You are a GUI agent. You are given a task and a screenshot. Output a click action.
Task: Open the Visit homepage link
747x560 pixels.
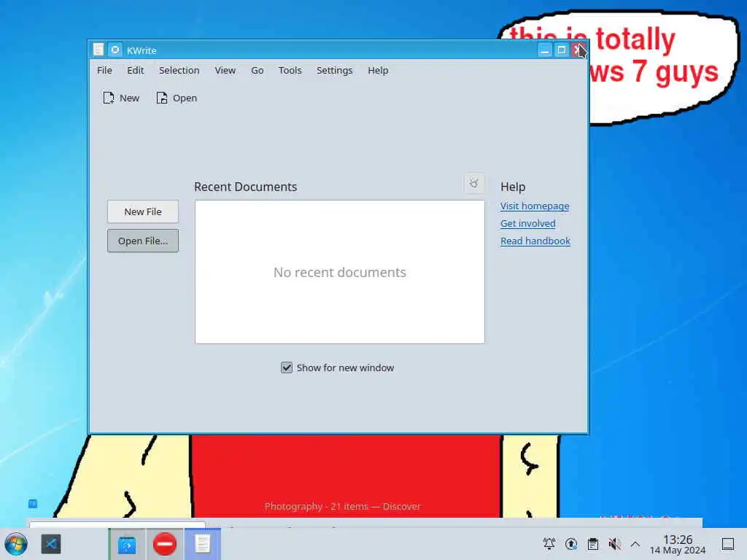(535, 206)
